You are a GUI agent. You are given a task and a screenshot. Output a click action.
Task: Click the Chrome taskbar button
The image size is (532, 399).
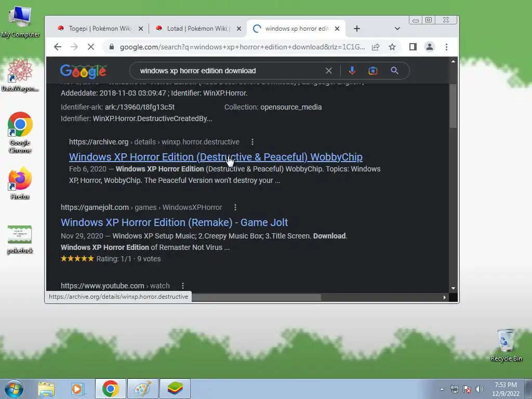[110, 389]
